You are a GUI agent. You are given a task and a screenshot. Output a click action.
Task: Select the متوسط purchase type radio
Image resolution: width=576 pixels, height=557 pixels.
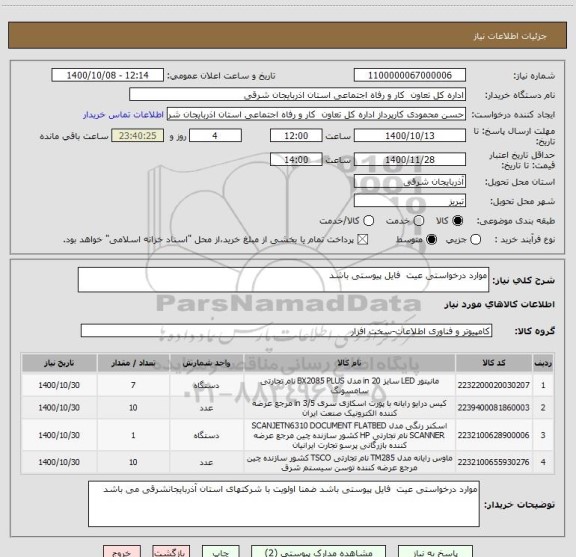pyautogui.click(x=431, y=240)
